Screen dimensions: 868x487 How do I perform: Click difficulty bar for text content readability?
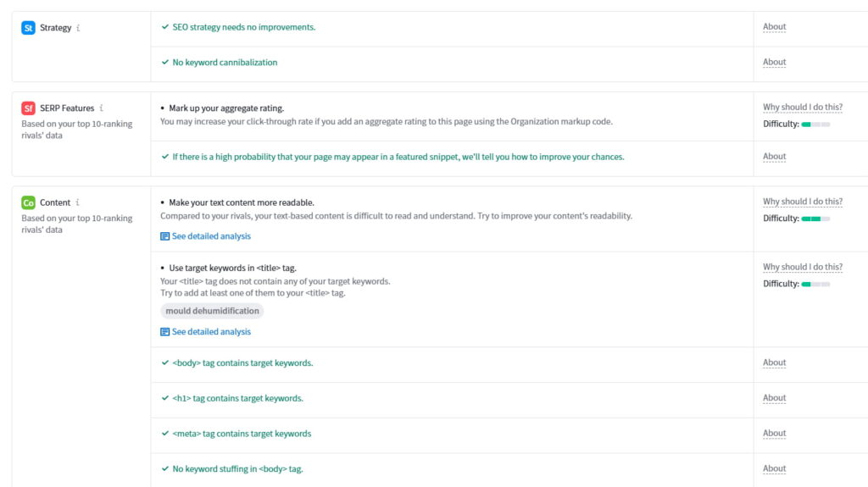[816, 219]
